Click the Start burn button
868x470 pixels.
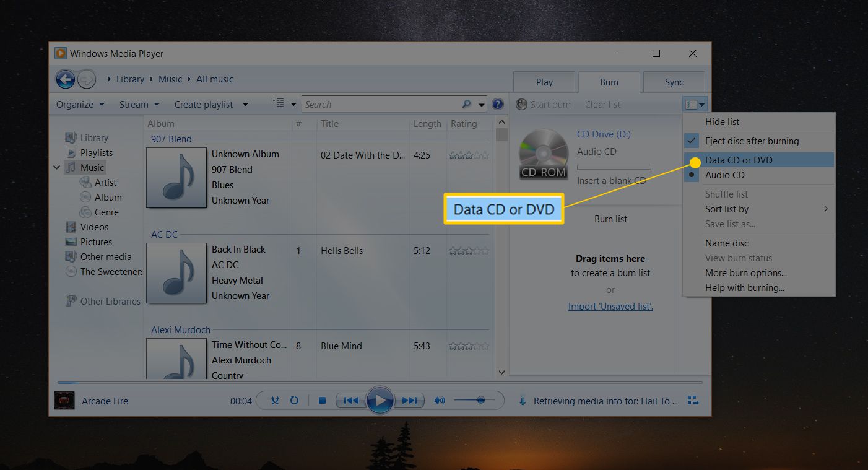(x=544, y=104)
